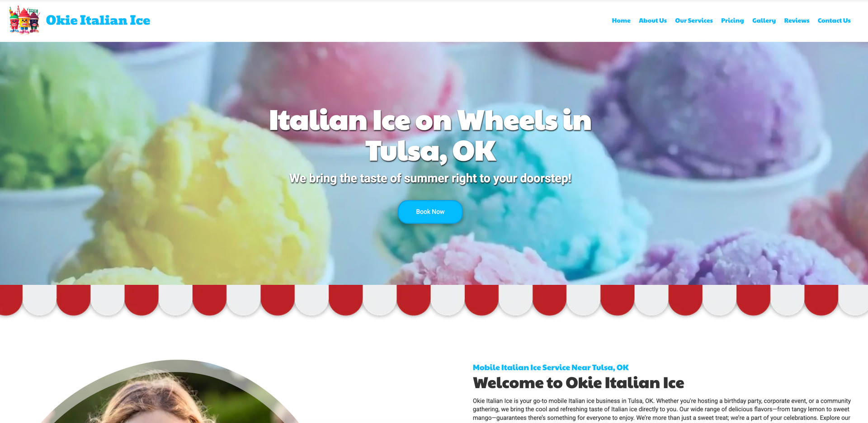Click the Welcome to Okie Italian Ice heading
868x423 pixels.
coord(578,383)
